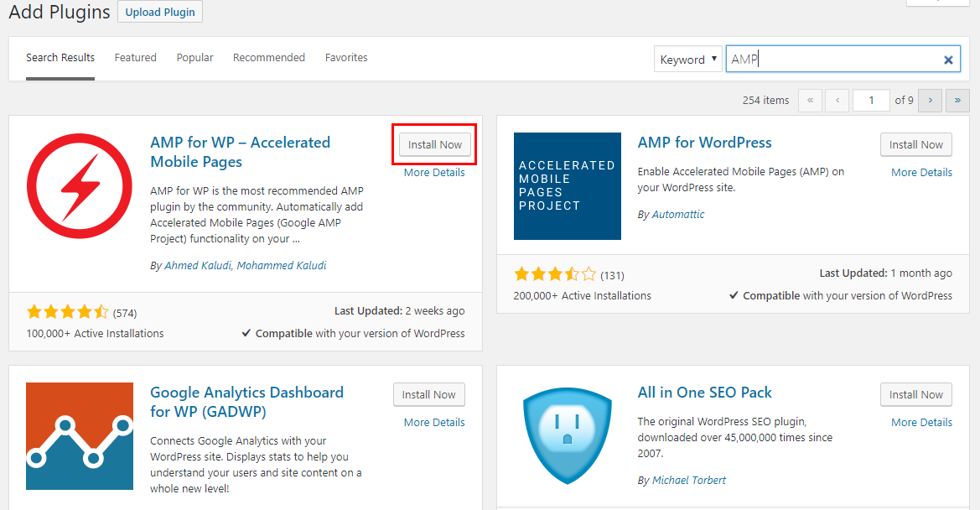Visit author Ahmed Kaludi, Mohammed Kaludi link
Image resolution: width=980 pixels, height=510 pixels.
245,266
